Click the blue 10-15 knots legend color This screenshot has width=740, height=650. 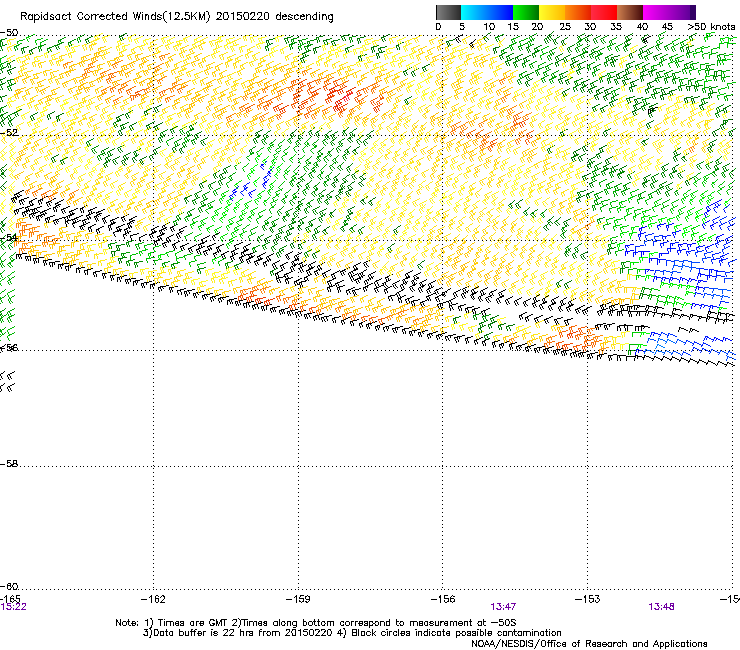[500, 12]
